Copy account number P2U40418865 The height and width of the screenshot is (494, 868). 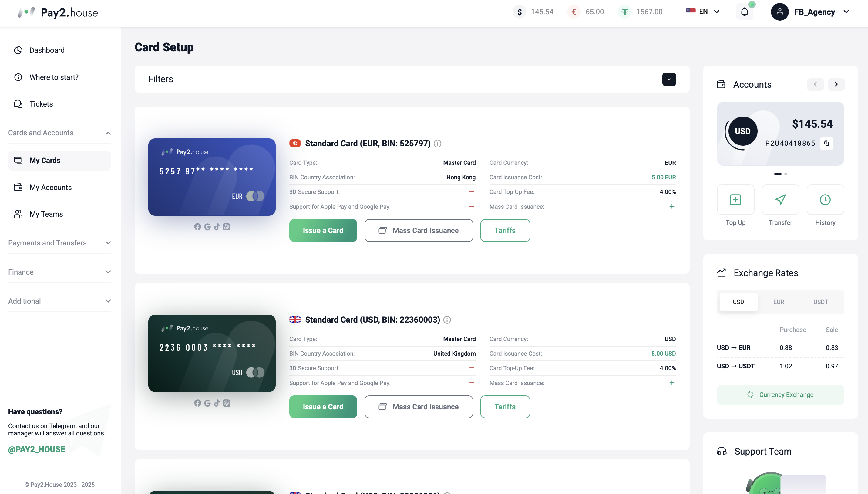pyautogui.click(x=827, y=143)
